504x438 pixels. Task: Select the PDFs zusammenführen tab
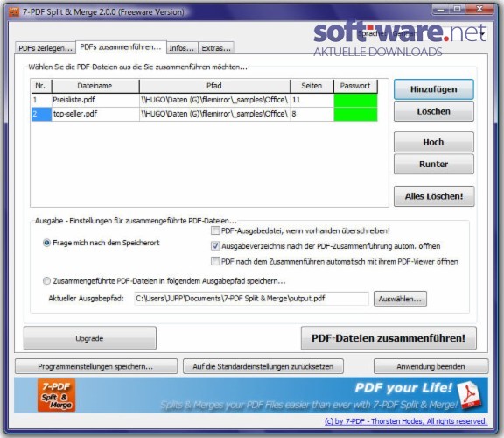[x=121, y=47]
